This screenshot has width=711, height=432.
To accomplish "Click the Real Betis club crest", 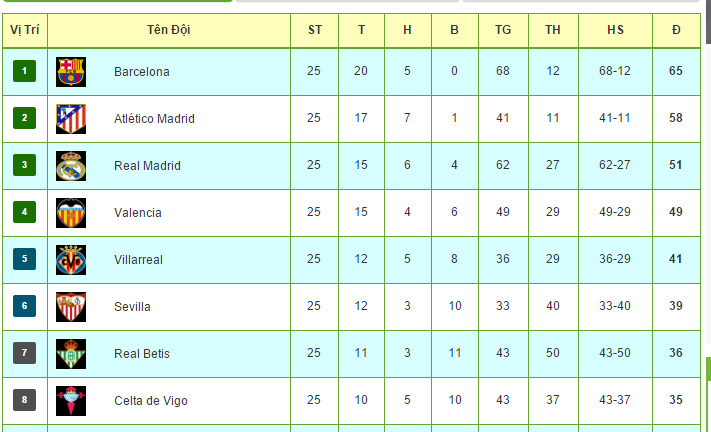I will point(71,353).
